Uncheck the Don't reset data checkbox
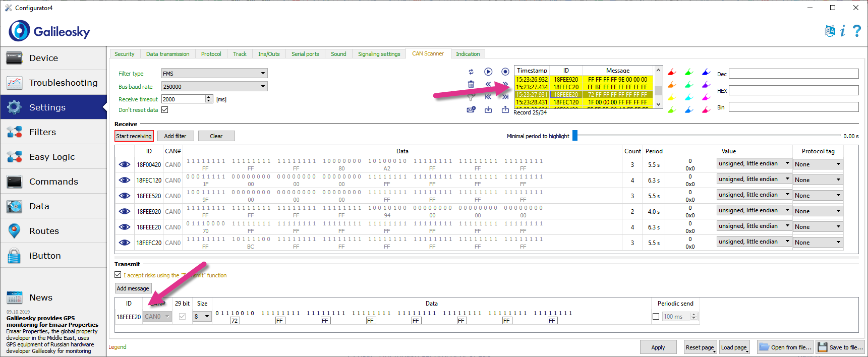 165,110
